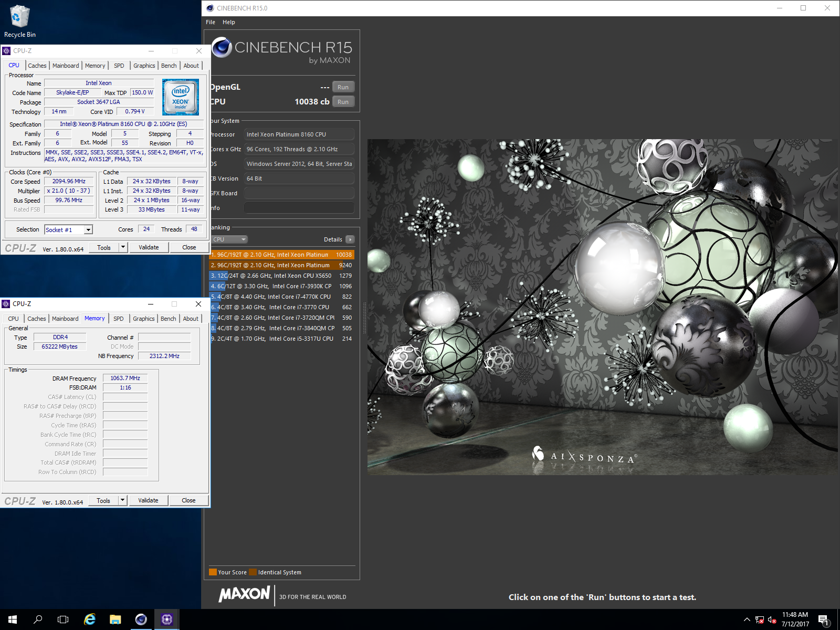Click the Aixsponza rendered scene image
840x630 pixels.
coord(602,307)
